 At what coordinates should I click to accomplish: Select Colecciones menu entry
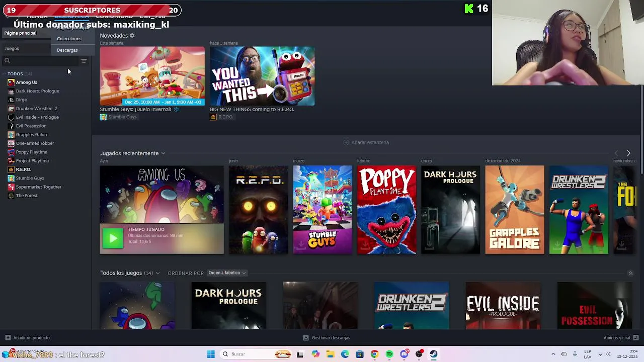pyautogui.click(x=69, y=39)
